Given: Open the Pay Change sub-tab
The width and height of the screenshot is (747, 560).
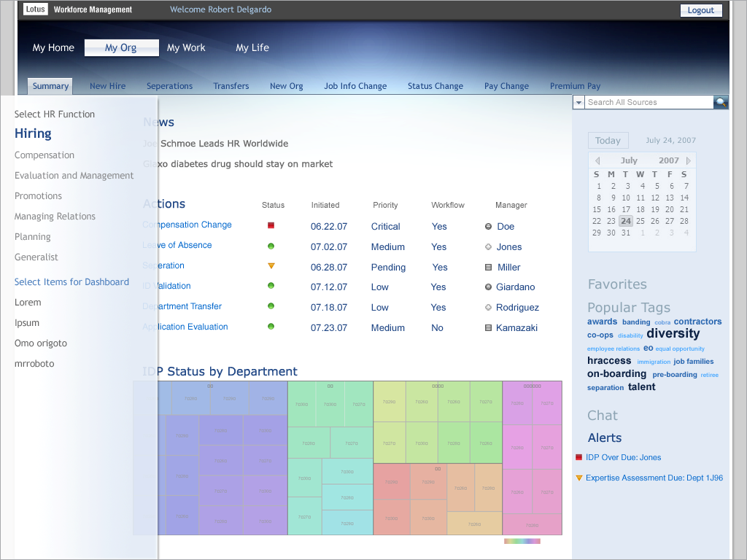Looking at the screenshot, I should [x=506, y=86].
